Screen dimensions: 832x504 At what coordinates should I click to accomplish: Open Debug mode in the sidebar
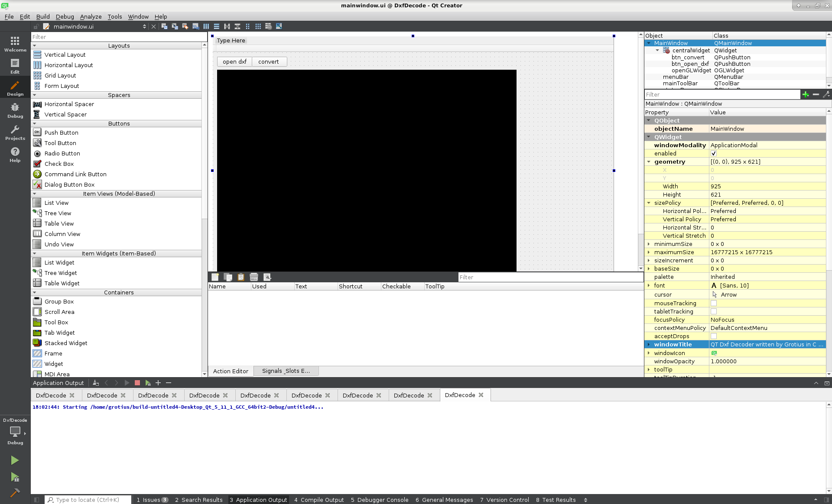coord(15,110)
